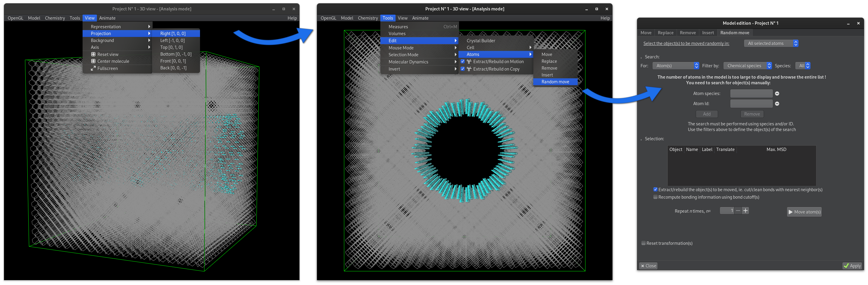Viewport: 868px width, 285px height.
Task: Click the minus icon beside Atom species
Action: pyautogui.click(x=777, y=94)
